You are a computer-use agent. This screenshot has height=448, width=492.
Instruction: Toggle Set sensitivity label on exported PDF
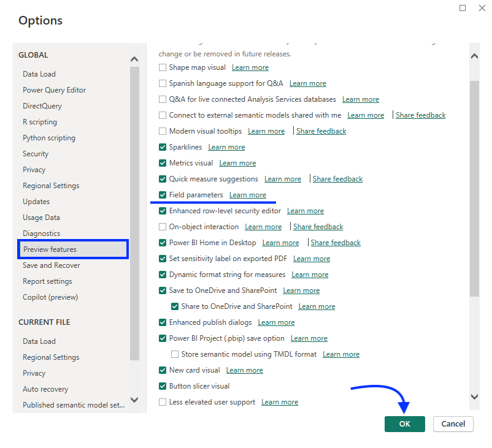pos(162,259)
